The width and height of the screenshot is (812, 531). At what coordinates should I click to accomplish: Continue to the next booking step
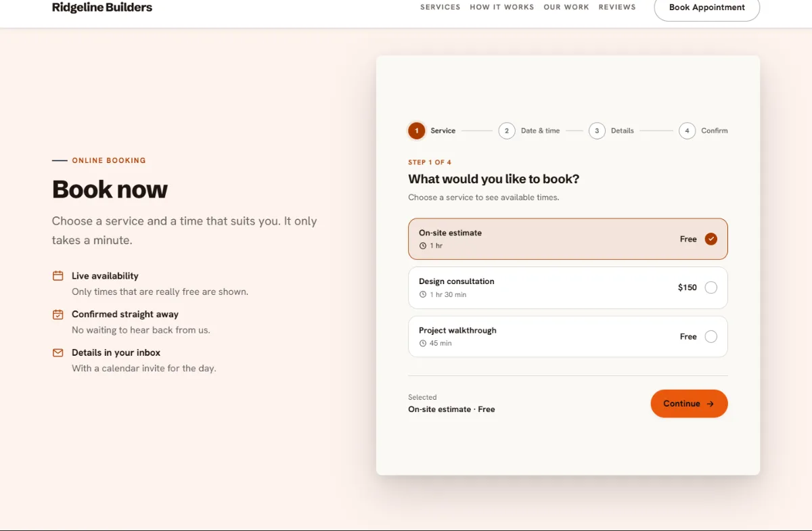click(689, 404)
